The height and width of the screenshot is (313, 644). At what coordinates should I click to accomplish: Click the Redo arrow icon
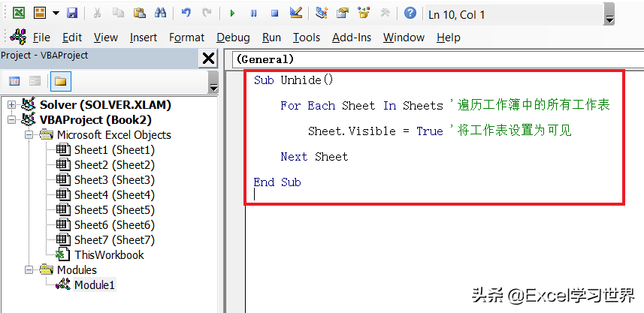(207, 13)
